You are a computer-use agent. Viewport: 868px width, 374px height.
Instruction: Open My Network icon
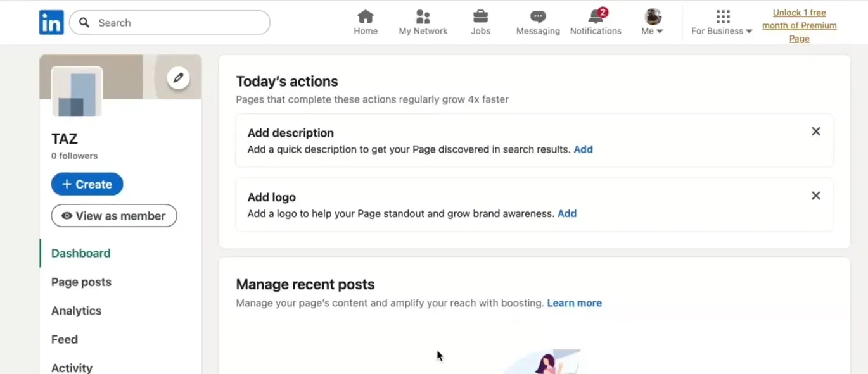[423, 17]
